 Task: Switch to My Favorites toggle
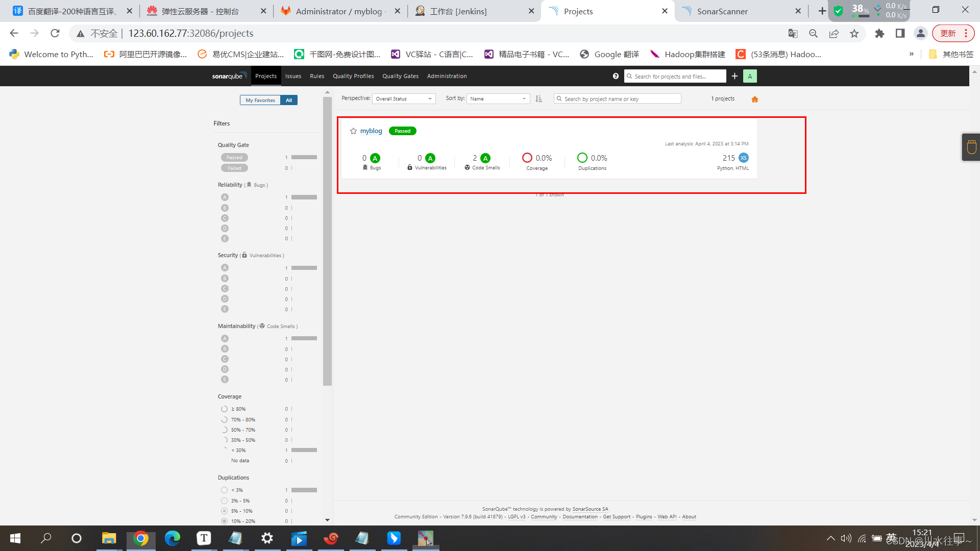(260, 100)
